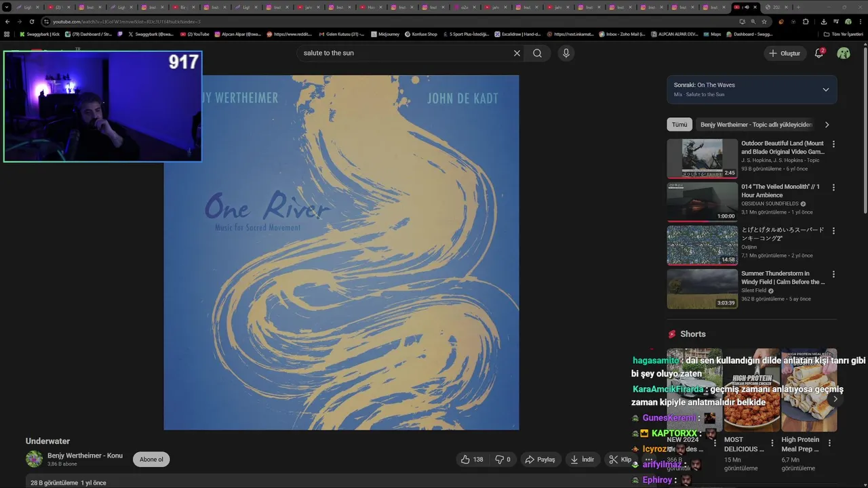Open the browser three-dot menu
868x488 pixels.
tap(860, 22)
